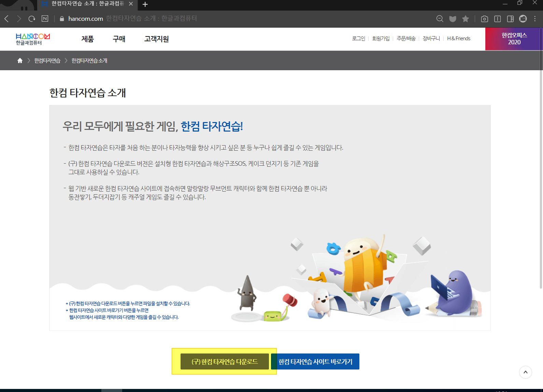543x392 pixels.
Task: Select the 한컴타자연습 소개 browser tab
Action: point(87,4)
